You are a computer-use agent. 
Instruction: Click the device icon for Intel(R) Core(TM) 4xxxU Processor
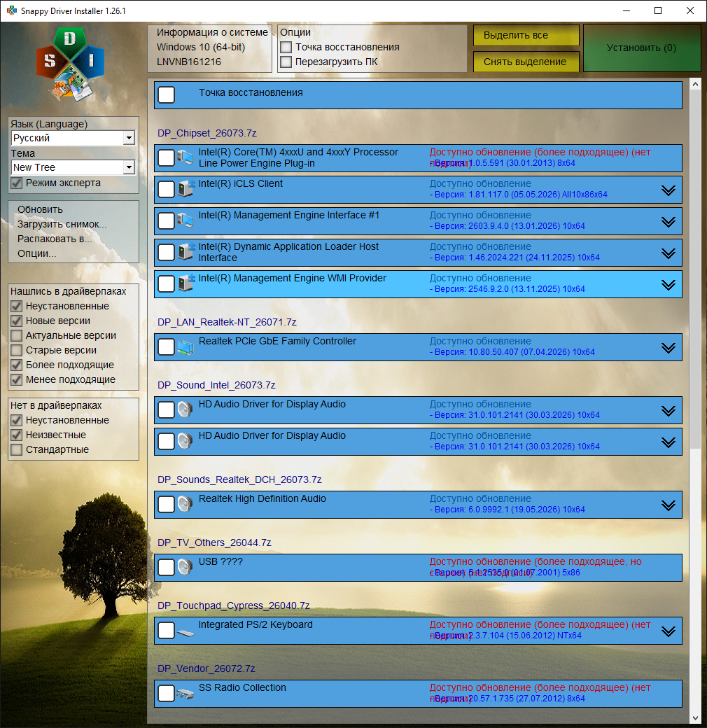pos(185,157)
